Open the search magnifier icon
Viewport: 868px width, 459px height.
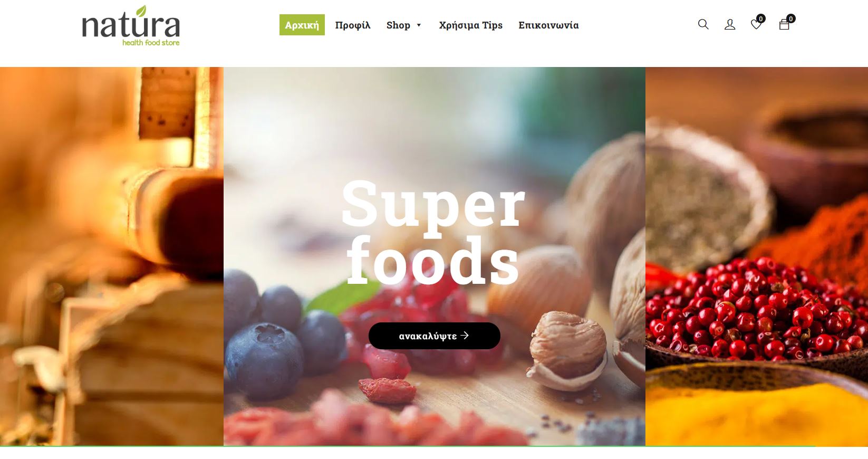[703, 24]
